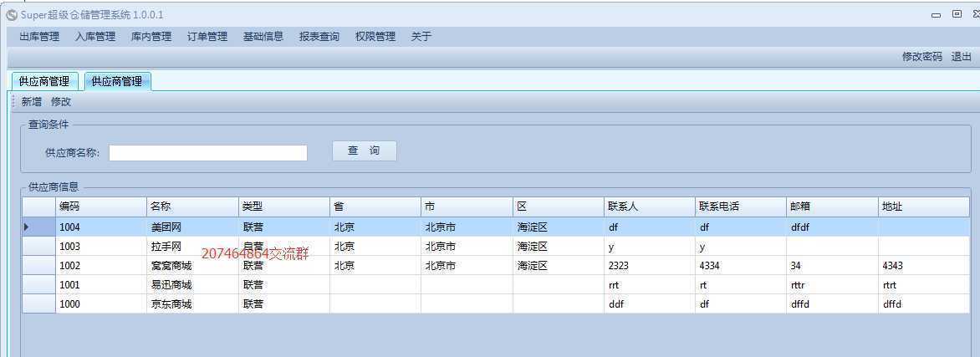This screenshot has height=357, width=980.
Task: Open the 库内管理 menu
Action: pos(151,37)
